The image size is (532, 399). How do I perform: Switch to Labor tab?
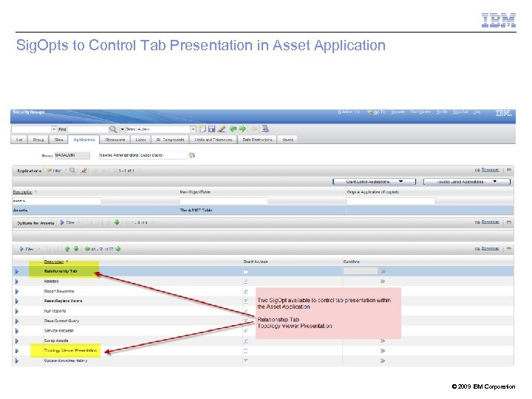[140, 140]
